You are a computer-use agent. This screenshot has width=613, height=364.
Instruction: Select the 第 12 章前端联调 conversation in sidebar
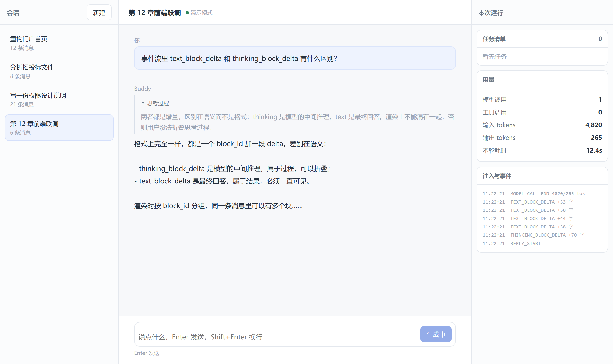tap(59, 128)
